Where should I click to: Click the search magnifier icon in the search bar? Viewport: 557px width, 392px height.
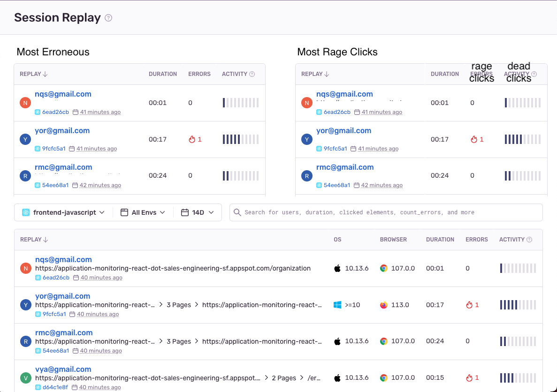pos(237,212)
